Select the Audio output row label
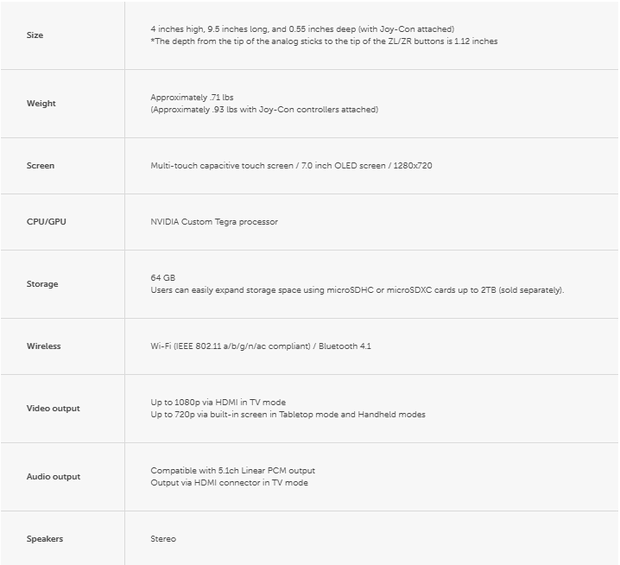The width and height of the screenshot is (620, 565). click(53, 477)
